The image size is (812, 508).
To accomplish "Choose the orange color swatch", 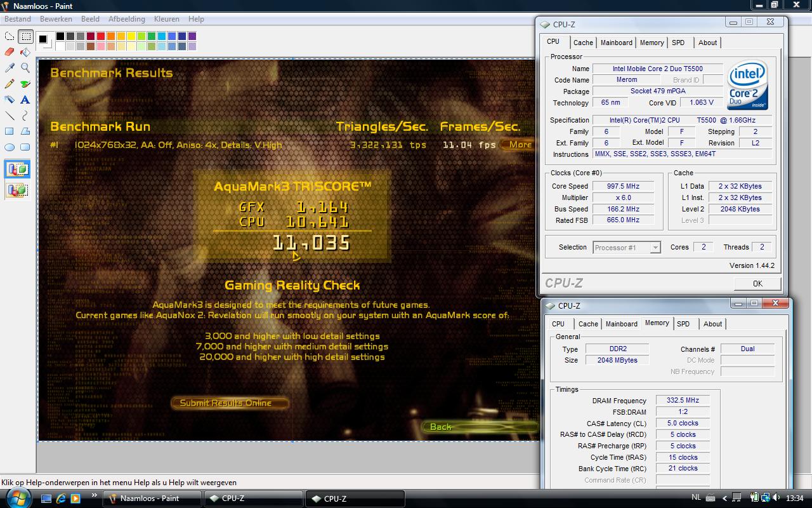I will tap(111, 36).
